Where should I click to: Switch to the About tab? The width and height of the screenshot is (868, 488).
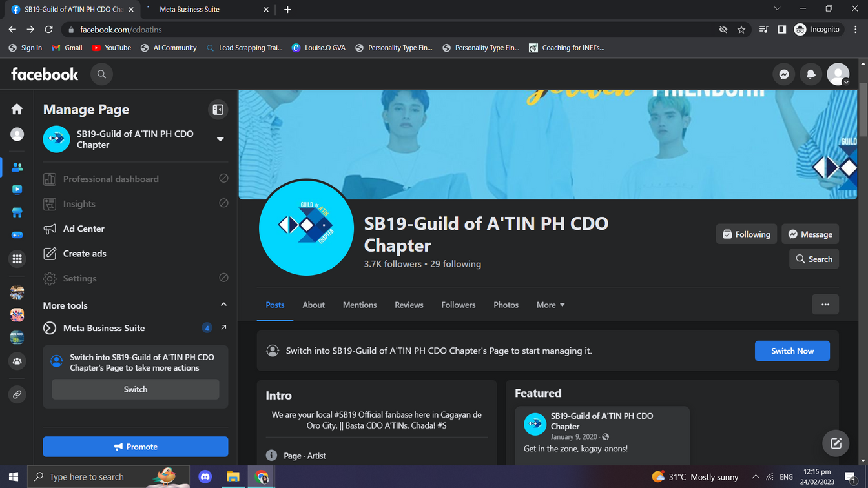314,305
